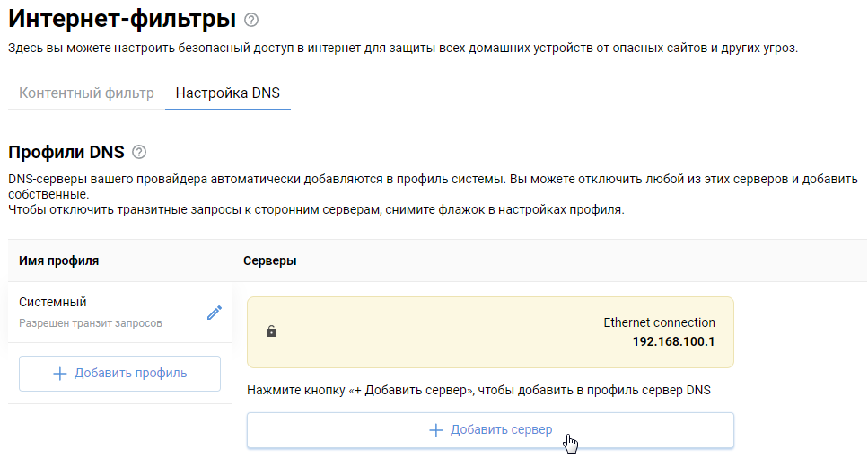
Task: Click plus icon in Добавить профиль
Action: tap(60, 374)
